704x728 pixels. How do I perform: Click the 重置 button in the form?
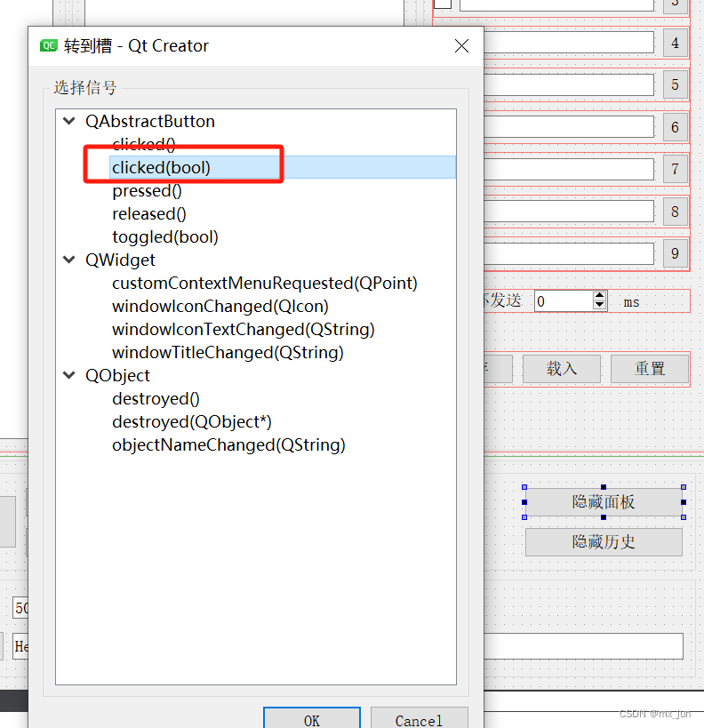(x=650, y=369)
